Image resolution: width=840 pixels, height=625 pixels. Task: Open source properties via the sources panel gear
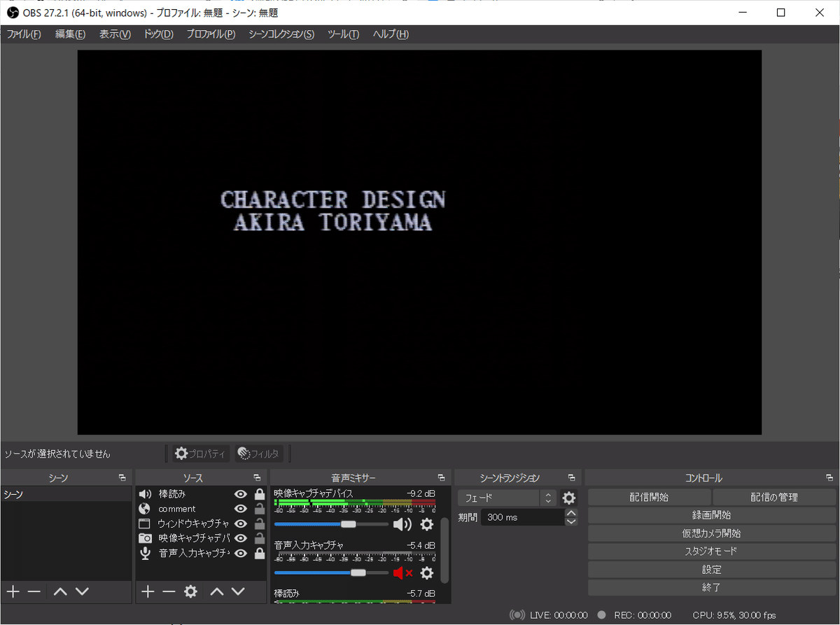[x=190, y=591]
